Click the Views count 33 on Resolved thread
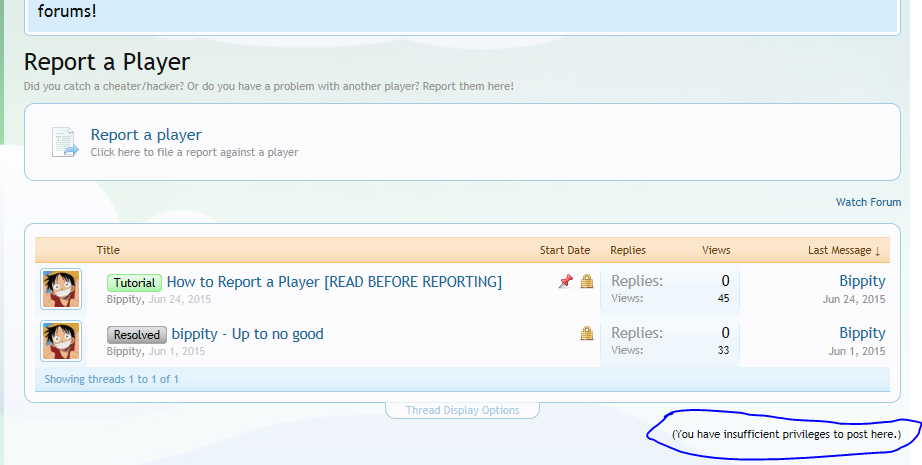Viewport: 922px width, 465px height. [x=723, y=350]
